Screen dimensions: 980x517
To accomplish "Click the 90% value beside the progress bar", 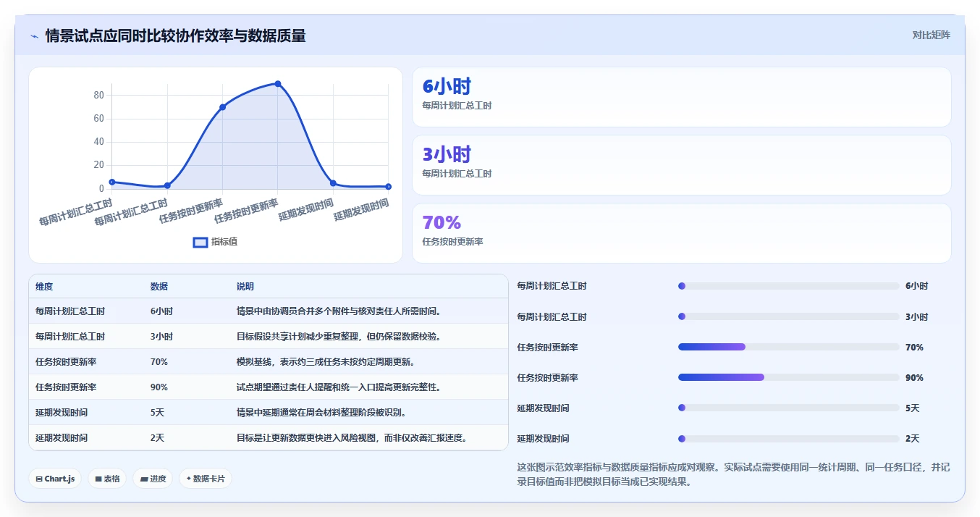I will (914, 378).
